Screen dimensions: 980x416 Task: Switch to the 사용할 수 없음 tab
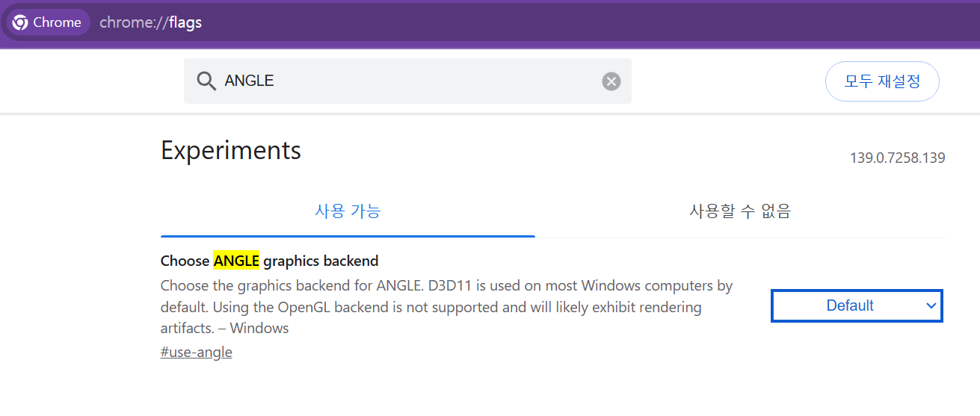click(x=740, y=211)
